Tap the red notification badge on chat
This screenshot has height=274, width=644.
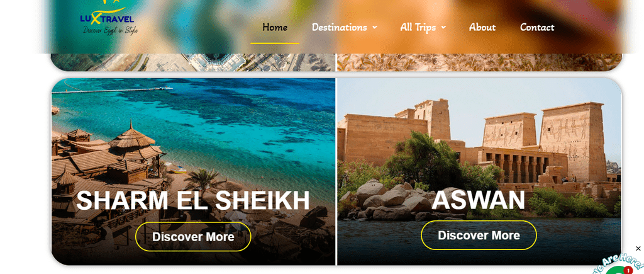tap(628, 270)
